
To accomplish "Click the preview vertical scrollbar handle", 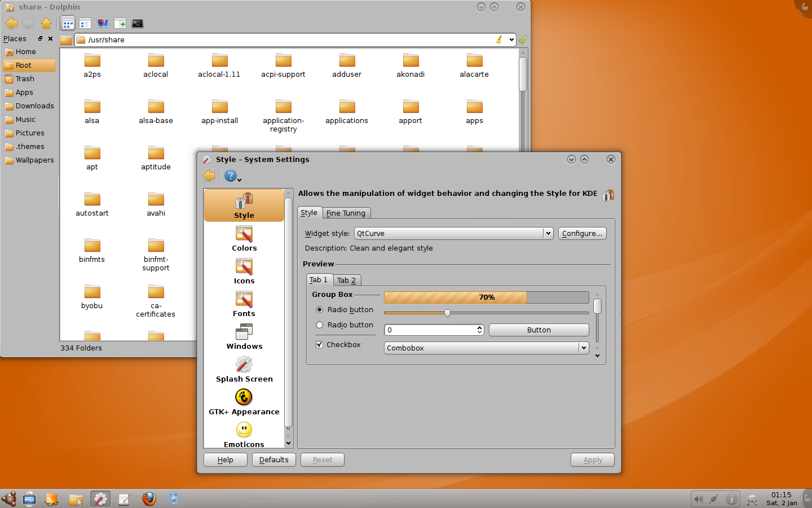I will click(x=597, y=306).
